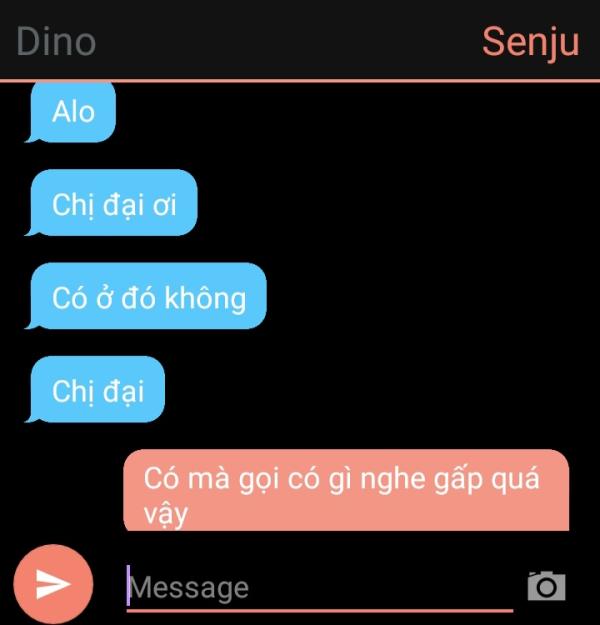600x625 pixels.
Task: Open the camera icon to attach a photo
Action: (x=546, y=586)
